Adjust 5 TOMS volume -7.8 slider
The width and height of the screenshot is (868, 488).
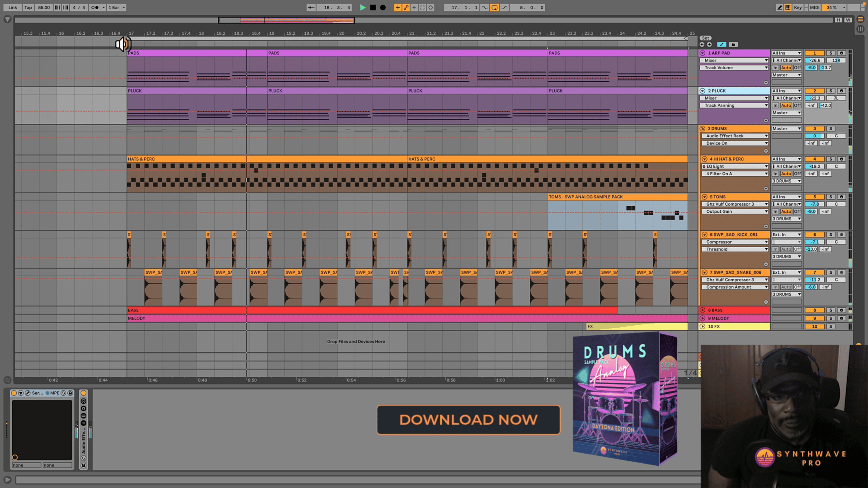814,204
